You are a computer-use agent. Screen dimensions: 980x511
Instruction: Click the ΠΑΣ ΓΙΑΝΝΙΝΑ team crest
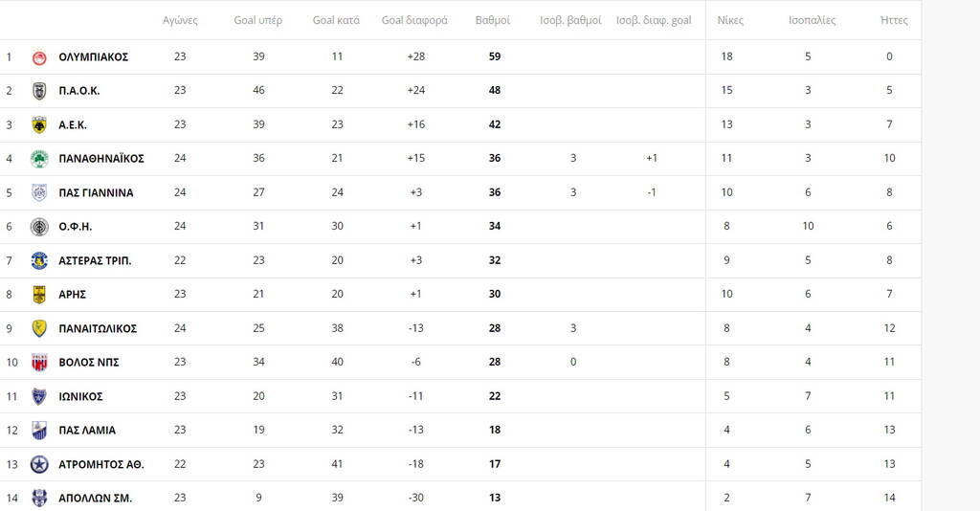point(39,192)
